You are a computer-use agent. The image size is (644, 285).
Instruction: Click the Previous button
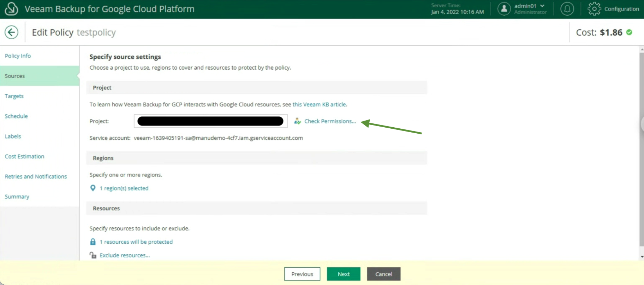pyautogui.click(x=302, y=274)
